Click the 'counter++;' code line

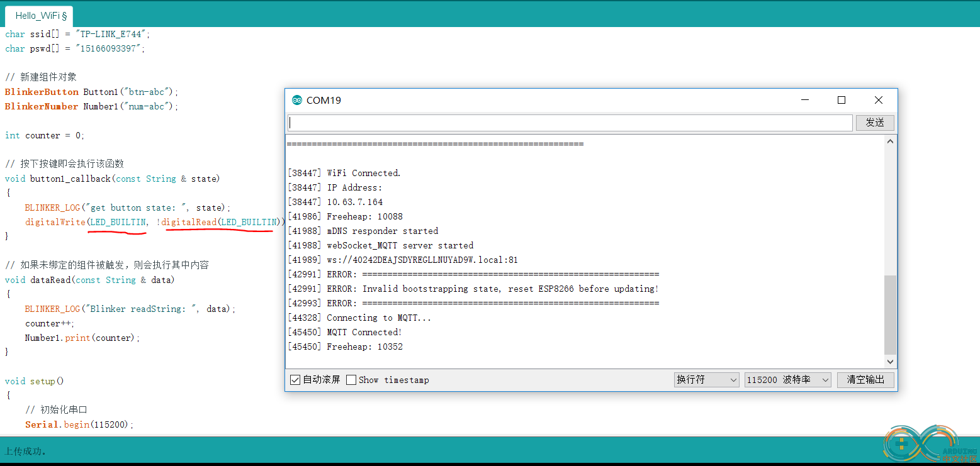coord(50,323)
